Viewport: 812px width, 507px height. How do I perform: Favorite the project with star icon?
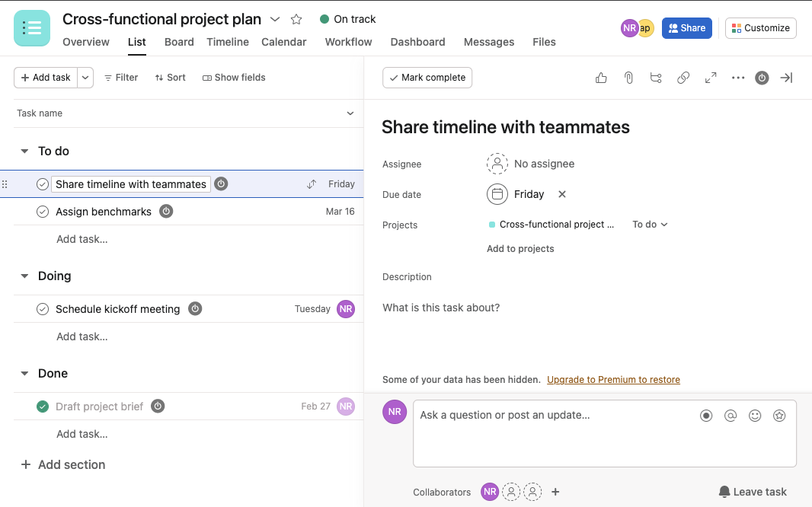(x=296, y=20)
